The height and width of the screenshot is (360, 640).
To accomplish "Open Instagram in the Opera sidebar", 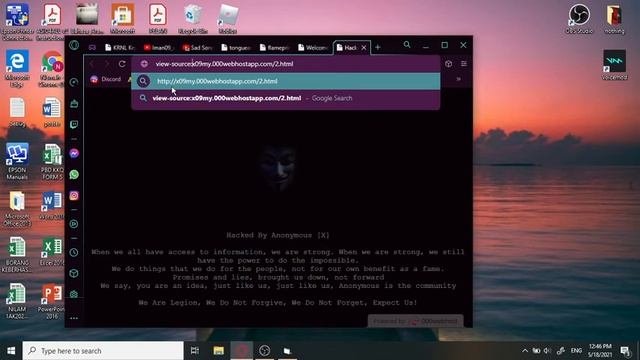I will [74, 196].
